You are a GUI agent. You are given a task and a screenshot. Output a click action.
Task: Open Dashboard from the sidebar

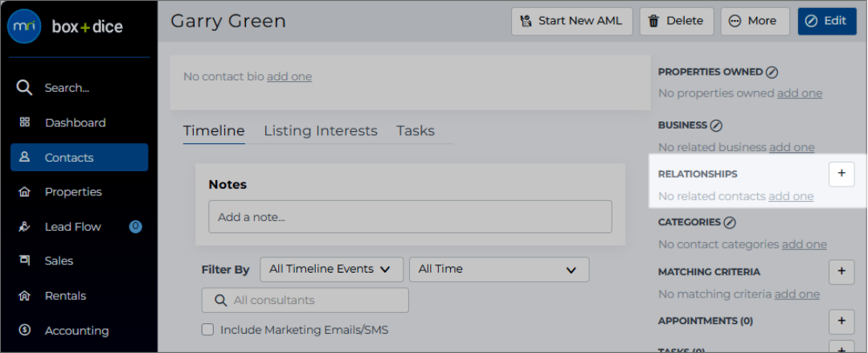(75, 122)
